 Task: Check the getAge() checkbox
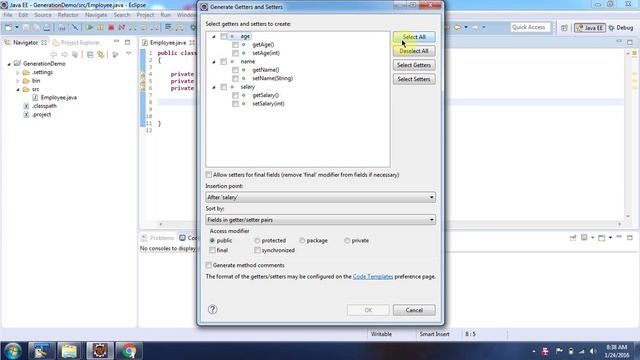[x=235, y=44]
